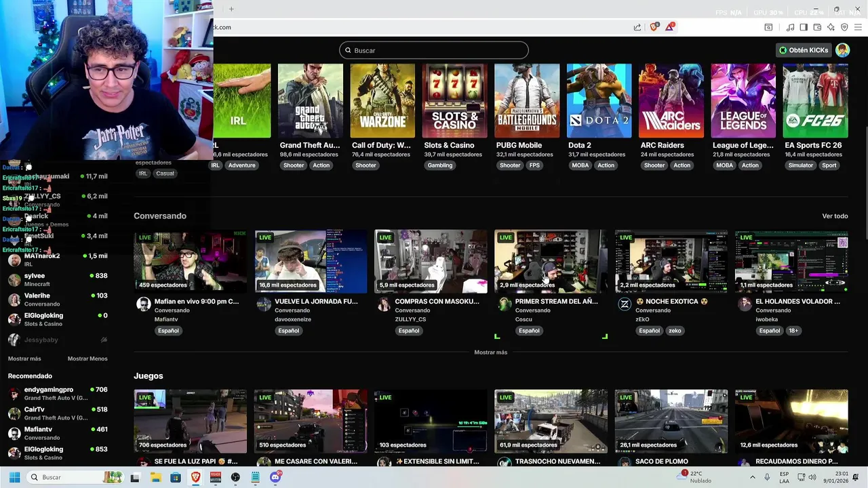
Task: Open Brave Rewards triangle icon
Action: click(670, 27)
